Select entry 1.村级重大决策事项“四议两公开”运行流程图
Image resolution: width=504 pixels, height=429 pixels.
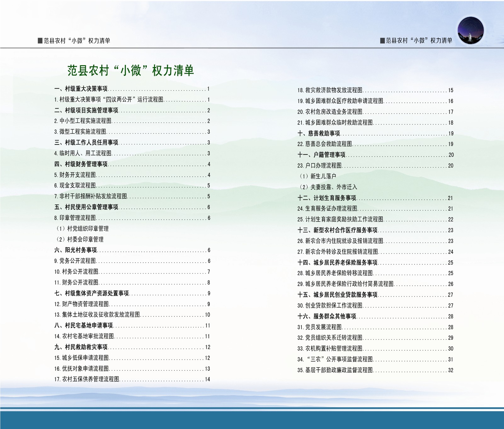click(132, 100)
